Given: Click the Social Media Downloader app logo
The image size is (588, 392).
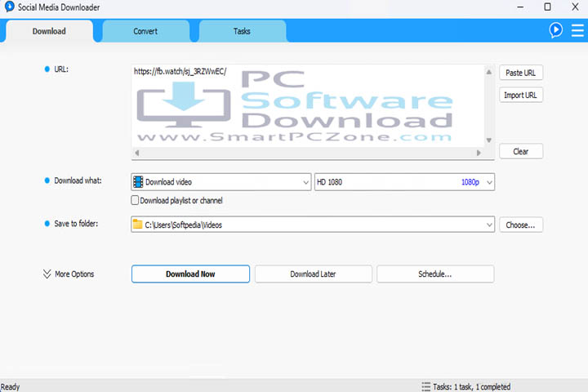Looking at the screenshot, I should (9, 7).
